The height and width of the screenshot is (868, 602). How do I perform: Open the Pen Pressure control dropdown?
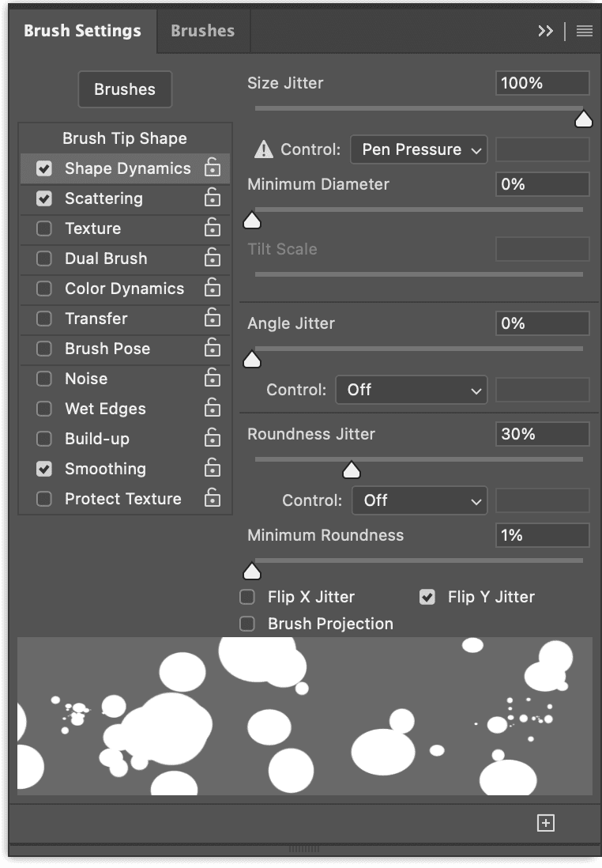(x=419, y=149)
